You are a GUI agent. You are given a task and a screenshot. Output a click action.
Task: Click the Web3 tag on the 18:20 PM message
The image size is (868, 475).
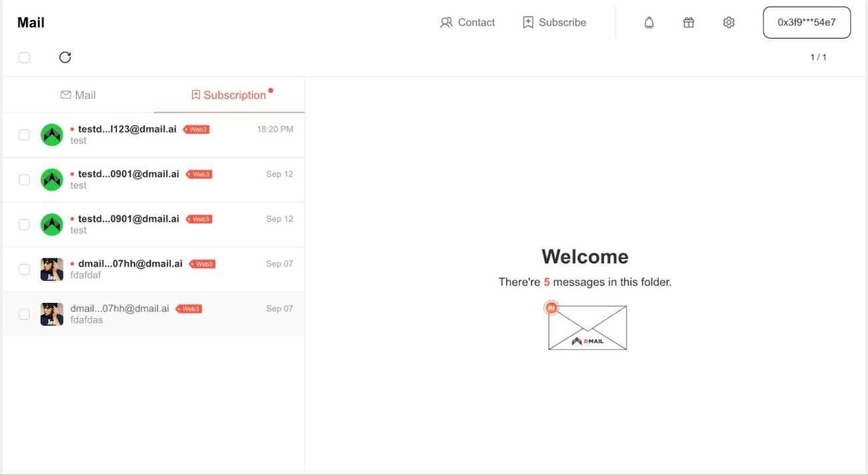197,129
